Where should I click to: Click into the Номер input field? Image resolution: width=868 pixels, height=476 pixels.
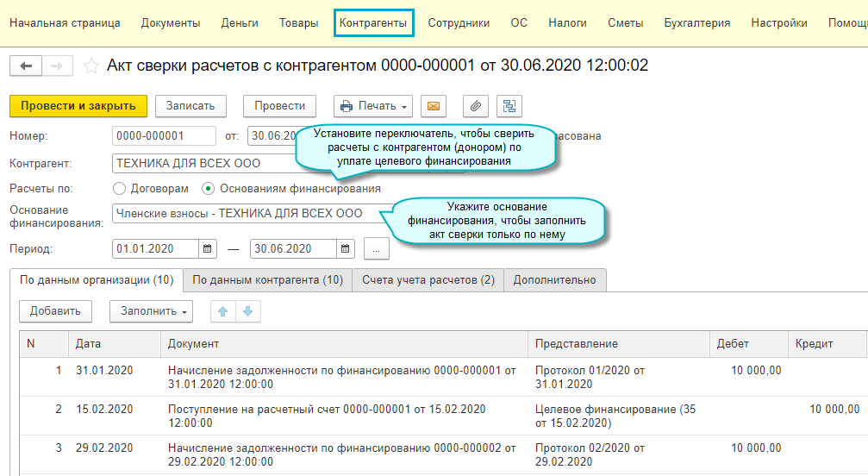coord(164,136)
